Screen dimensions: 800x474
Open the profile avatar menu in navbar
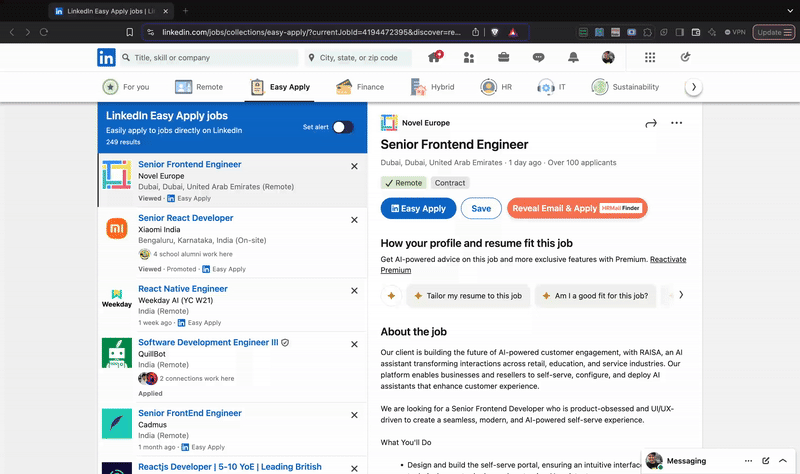coord(608,57)
